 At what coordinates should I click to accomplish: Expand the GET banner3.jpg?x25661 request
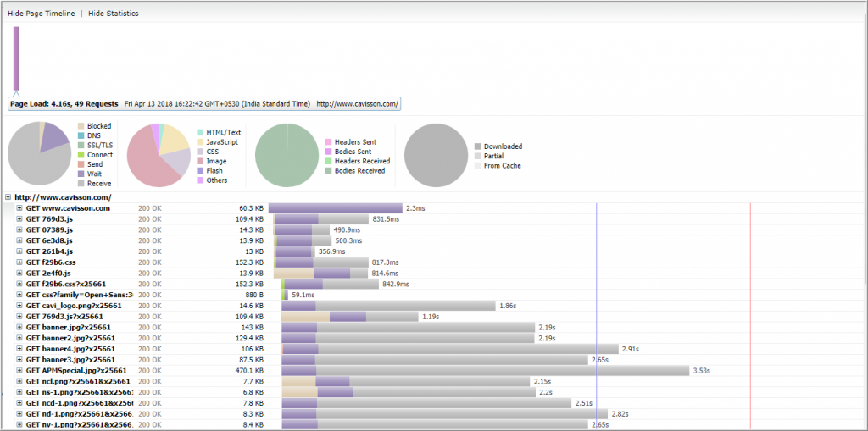click(19, 360)
